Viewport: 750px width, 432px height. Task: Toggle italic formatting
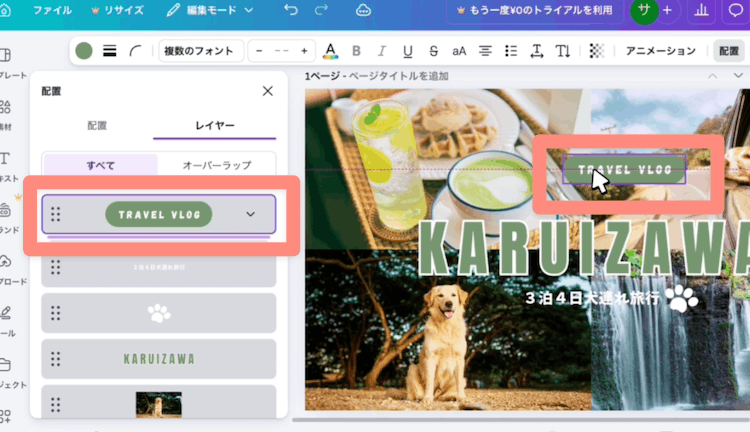(382, 51)
